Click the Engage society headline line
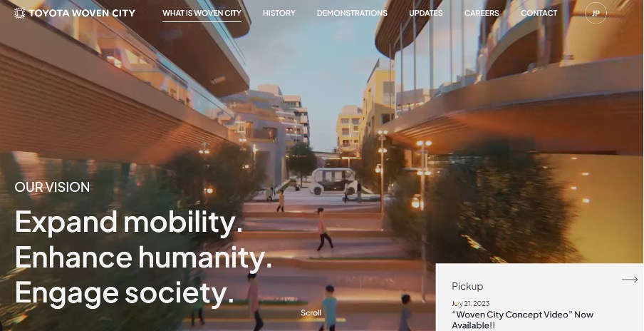This screenshot has height=331, width=644. (125, 293)
